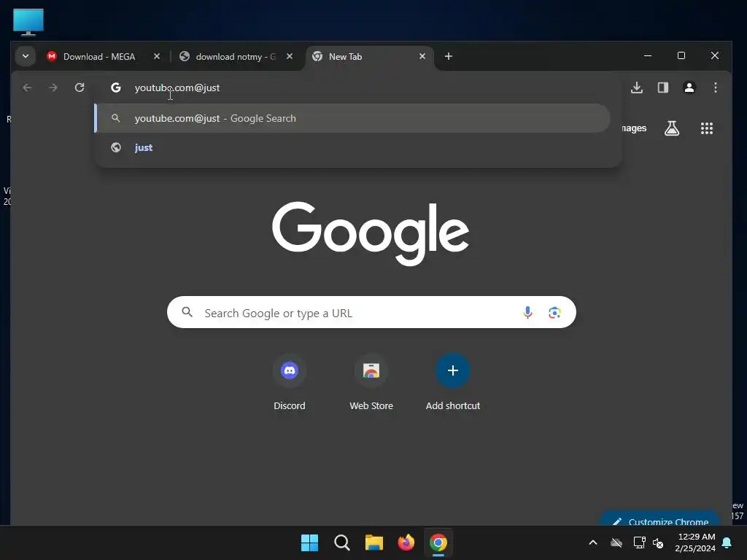Go forward to the next page
This screenshot has width=747, height=560.
point(53,87)
